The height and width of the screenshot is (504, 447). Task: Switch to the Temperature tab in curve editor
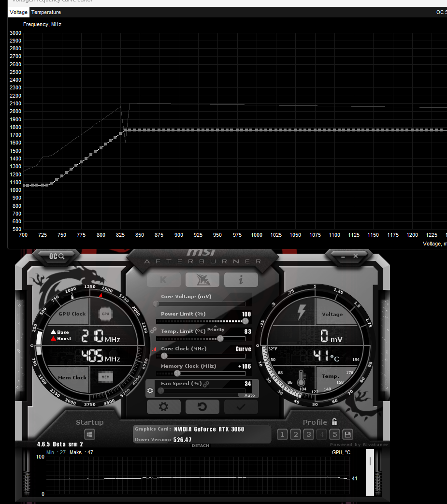coord(46,12)
